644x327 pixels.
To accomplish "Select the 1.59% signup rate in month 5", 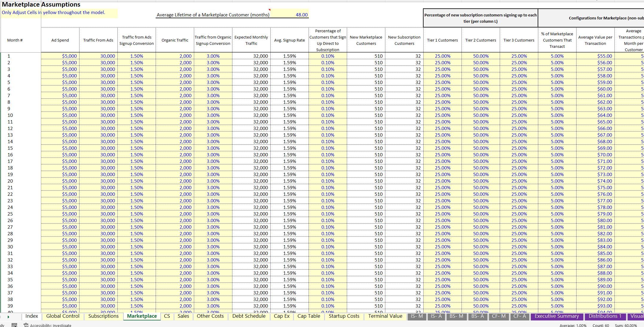I will (x=289, y=82).
